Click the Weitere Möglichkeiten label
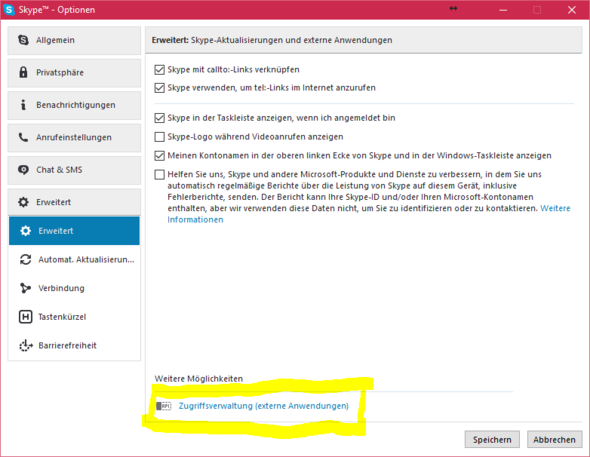Viewport: 590px width, 457px height. pos(199,378)
